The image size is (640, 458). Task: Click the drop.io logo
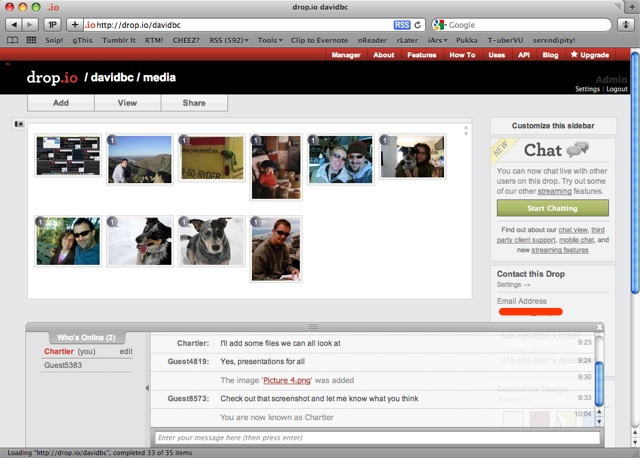tap(52, 77)
